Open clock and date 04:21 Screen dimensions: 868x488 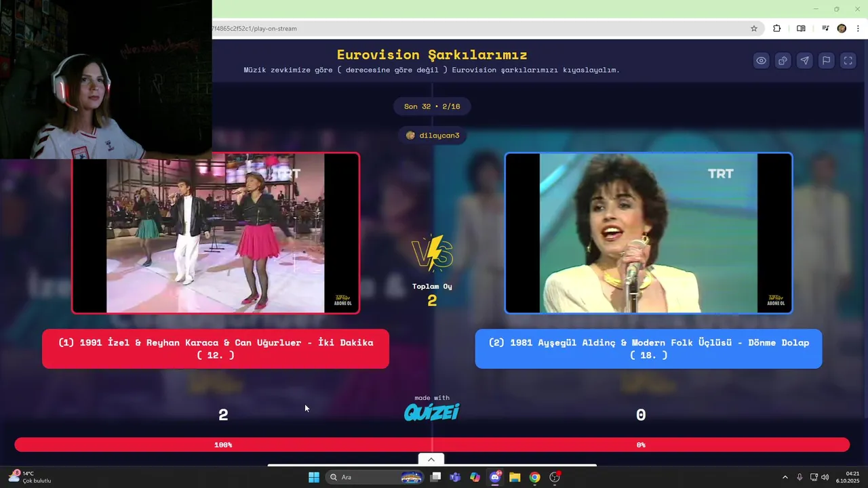(x=848, y=477)
